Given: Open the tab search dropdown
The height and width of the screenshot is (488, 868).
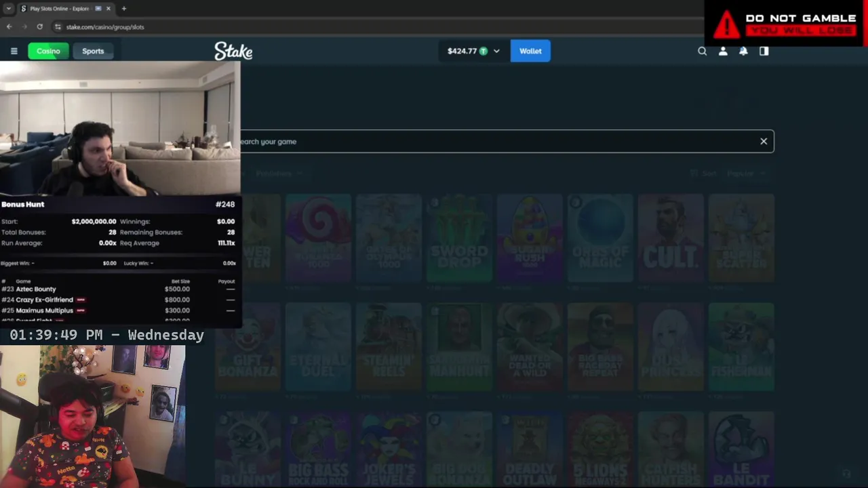Looking at the screenshot, I should click(x=8, y=8).
